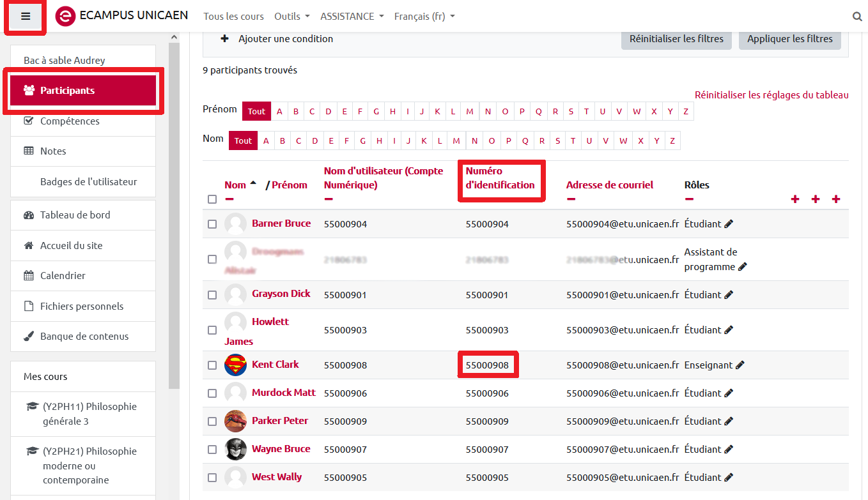Screen dimensions: 868x500
Task: Open Compétences in the sidebar
Action: [x=70, y=121]
